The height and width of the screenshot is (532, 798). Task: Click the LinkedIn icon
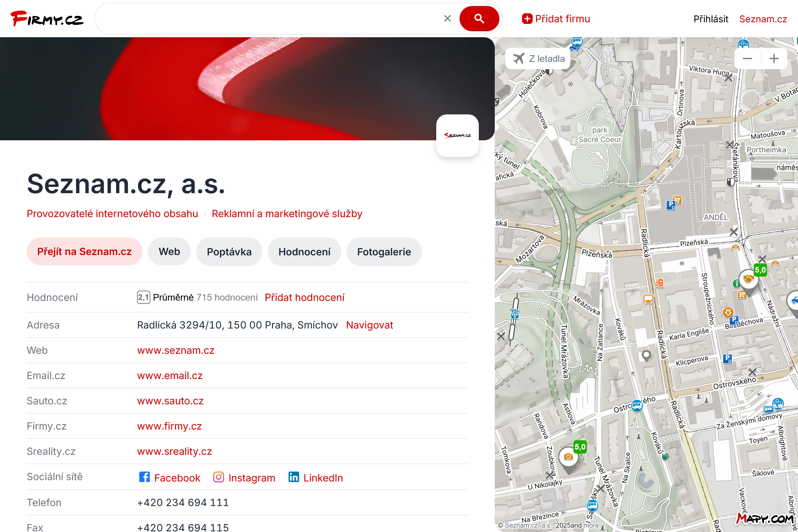tap(294, 477)
